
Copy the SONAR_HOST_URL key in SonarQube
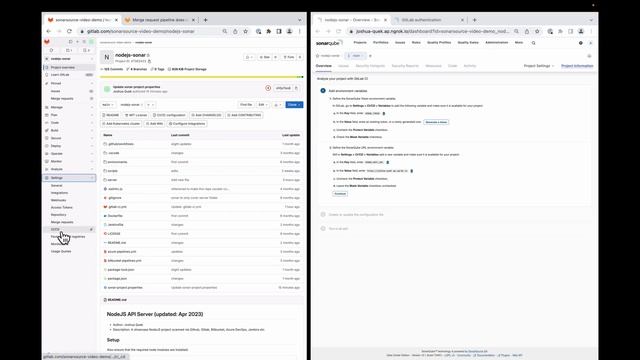click(x=387, y=162)
